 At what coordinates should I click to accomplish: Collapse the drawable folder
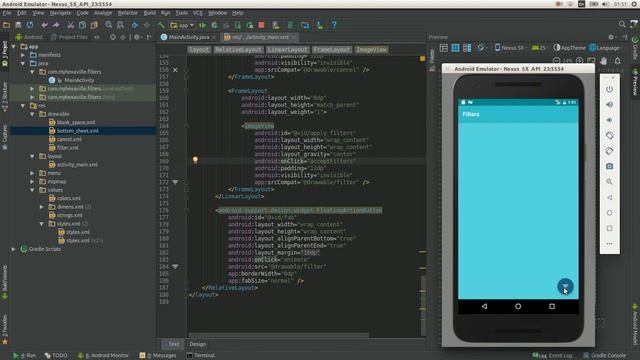32,114
